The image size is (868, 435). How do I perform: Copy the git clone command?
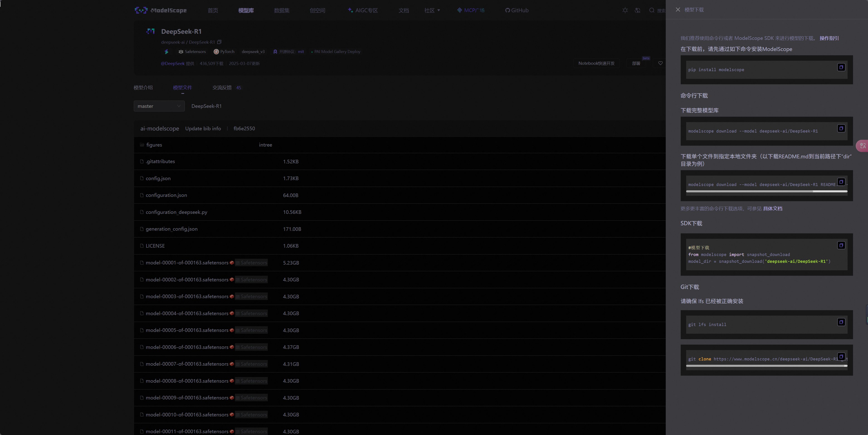pos(841,357)
